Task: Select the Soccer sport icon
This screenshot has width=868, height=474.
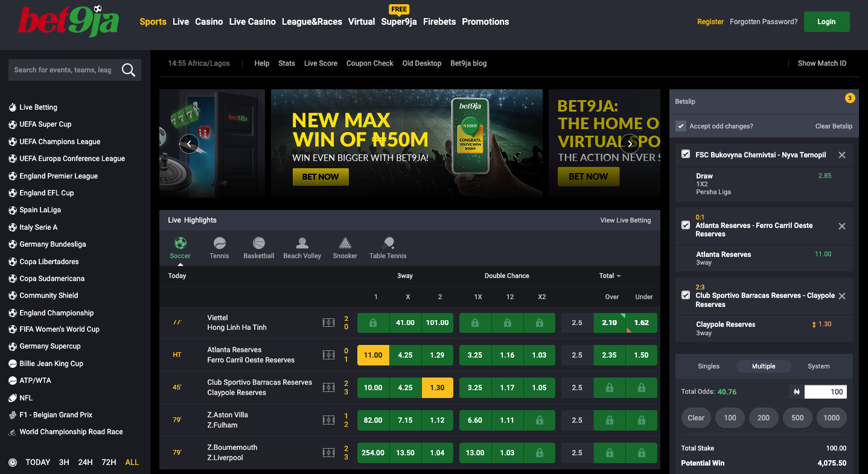Action: (x=180, y=243)
